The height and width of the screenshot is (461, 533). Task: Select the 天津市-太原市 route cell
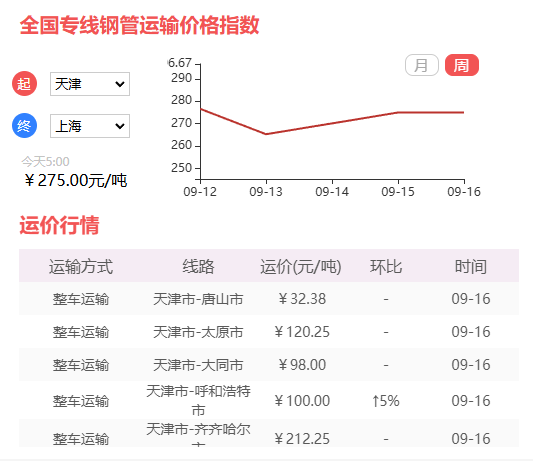pyautogui.click(x=198, y=332)
